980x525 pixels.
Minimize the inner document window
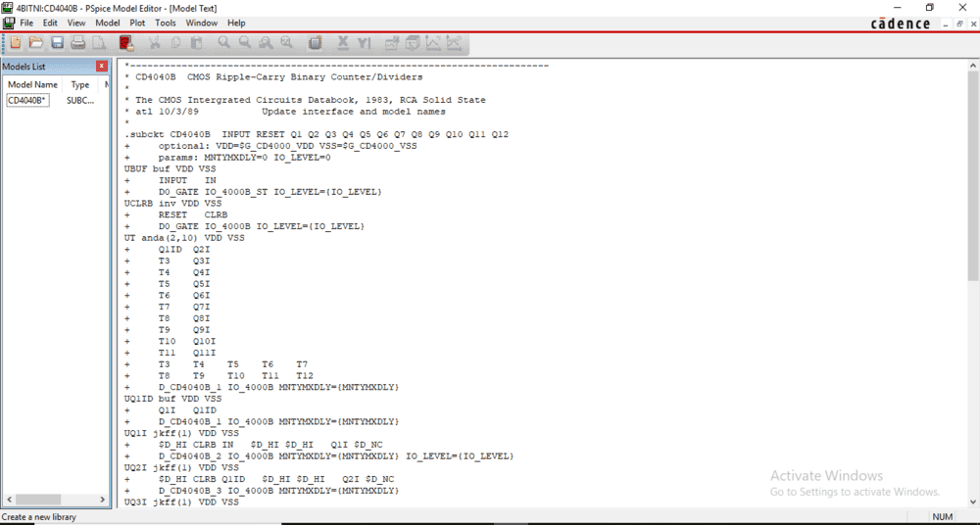(x=947, y=24)
